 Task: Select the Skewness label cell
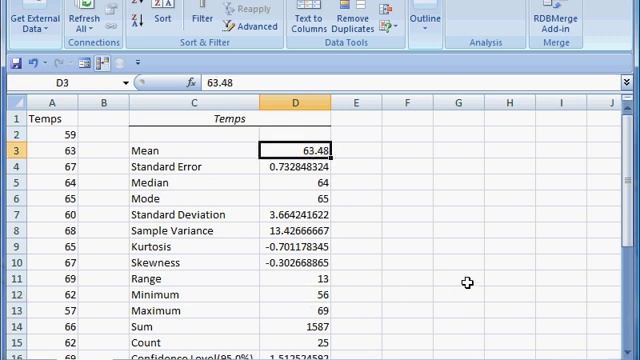[194, 262]
